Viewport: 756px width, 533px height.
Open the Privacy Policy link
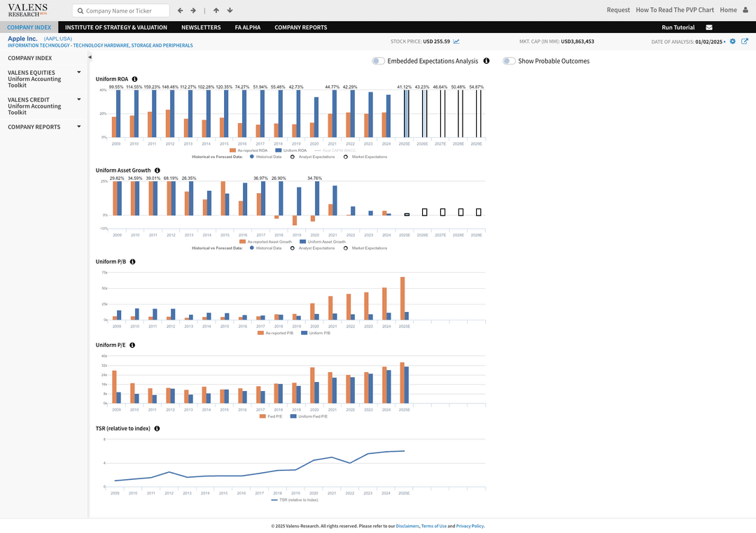point(470,526)
